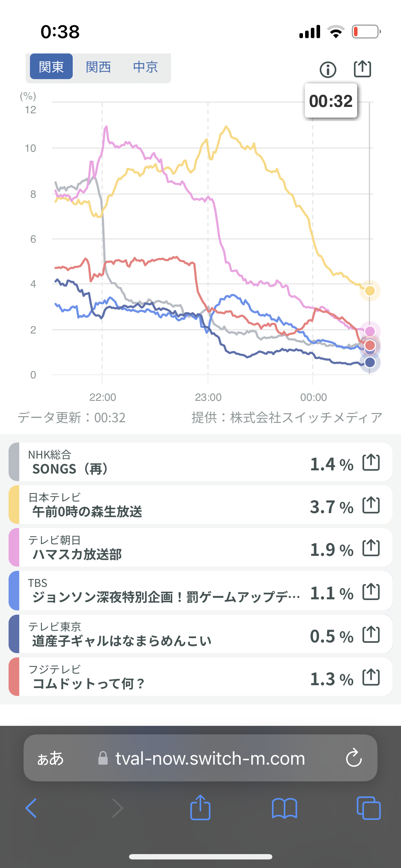Open Safari bookmarks book icon

pos(284,808)
